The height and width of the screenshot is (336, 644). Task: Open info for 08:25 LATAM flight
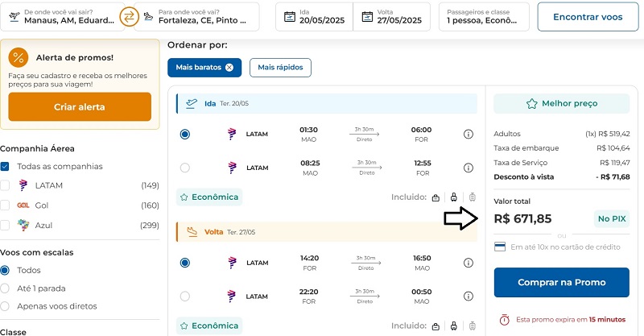click(469, 168)
